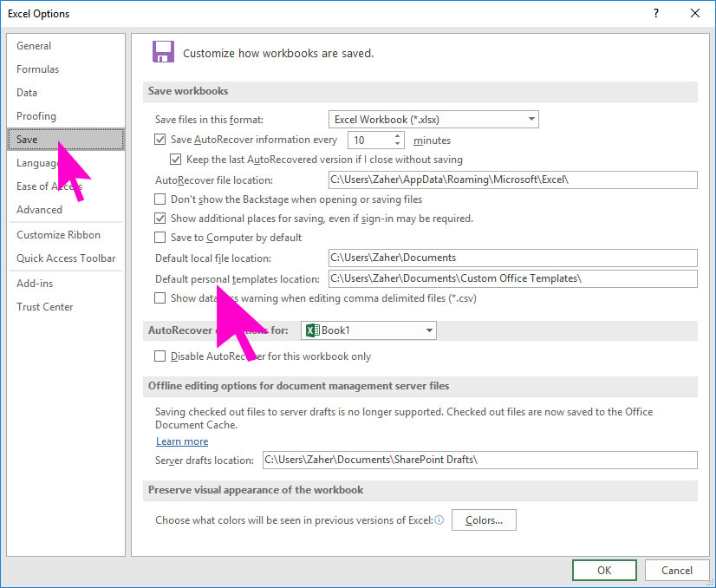The width and height of the screenshot is (716, 588).
Task: Open the Formulas options category
Action: point(66,69)
